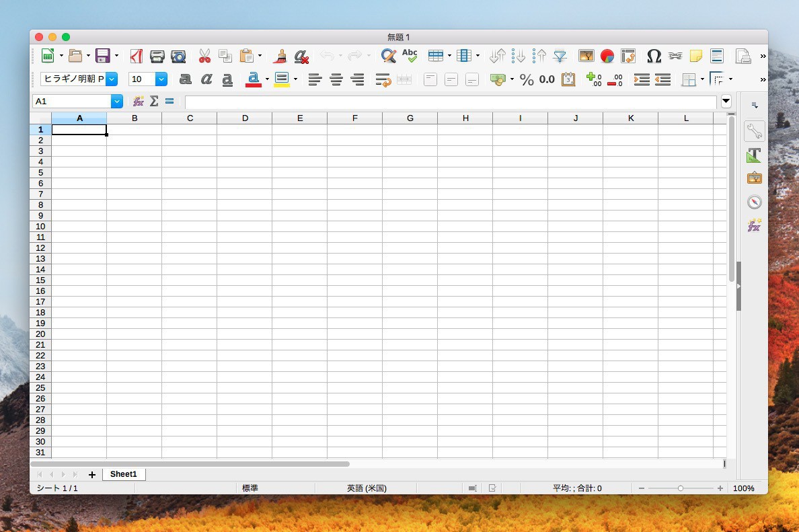Click the Save floppy disk icon
The height and width of the screenshot is (532, 799).
[103, 56]
